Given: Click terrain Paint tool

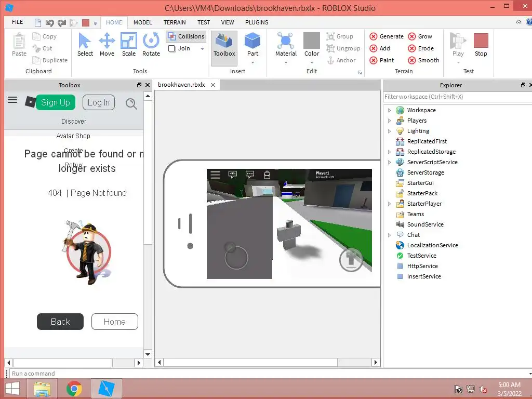Looking at the screenshot, I should click(x=382, y=60).
